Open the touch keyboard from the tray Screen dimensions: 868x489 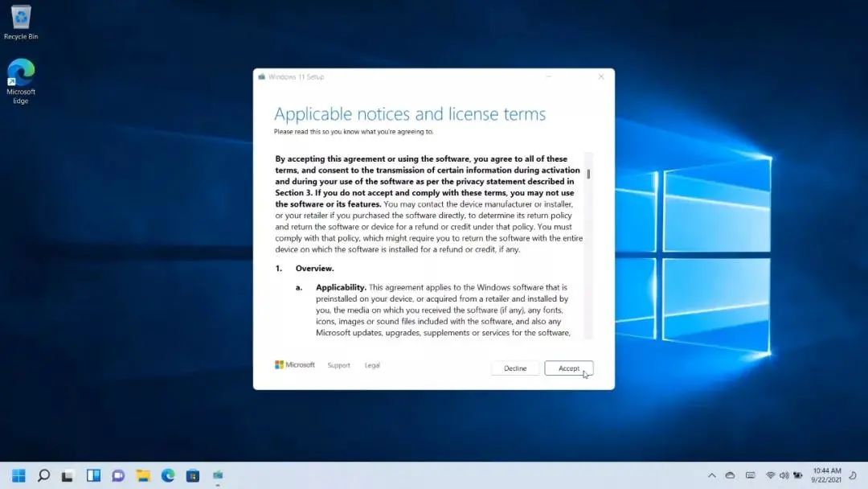pyautogui.click(x=750, y=475)
